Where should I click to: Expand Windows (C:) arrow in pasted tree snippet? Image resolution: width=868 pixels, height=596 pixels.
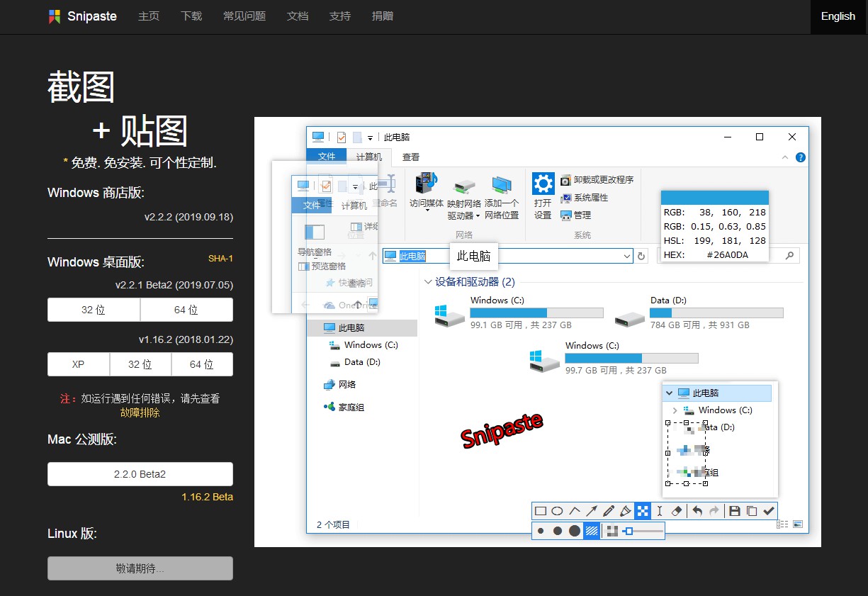675,410
